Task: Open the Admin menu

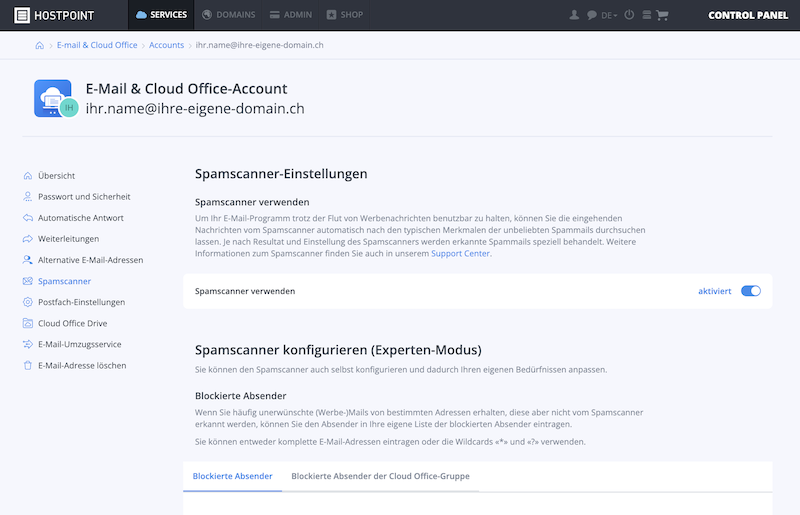Action: [291, 15]
